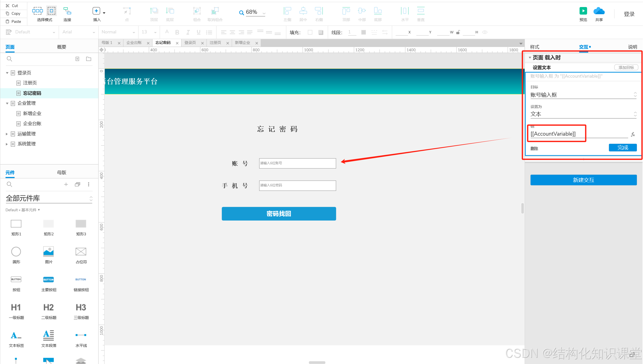Switch to the 样式 panel tab
Image resolution: width=643 pixels, height=364 pixels.
point(534,47)
